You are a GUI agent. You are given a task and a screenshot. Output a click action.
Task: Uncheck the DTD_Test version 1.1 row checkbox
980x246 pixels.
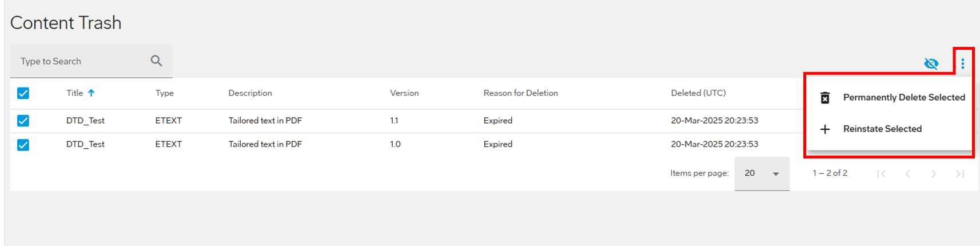(23, 121)
